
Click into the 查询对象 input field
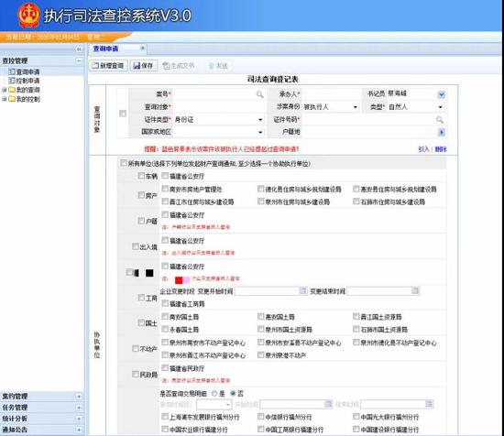[x=220, y=107]
